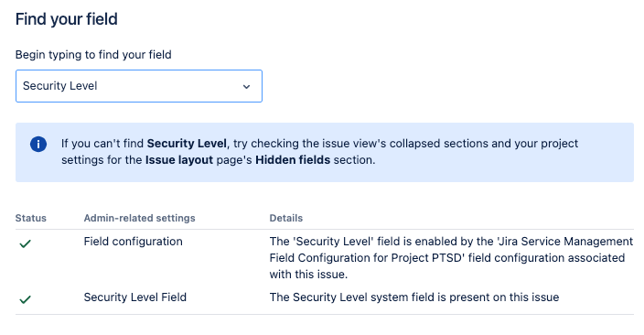
Task: Click the Begin typing to find label
Action: 93,55
